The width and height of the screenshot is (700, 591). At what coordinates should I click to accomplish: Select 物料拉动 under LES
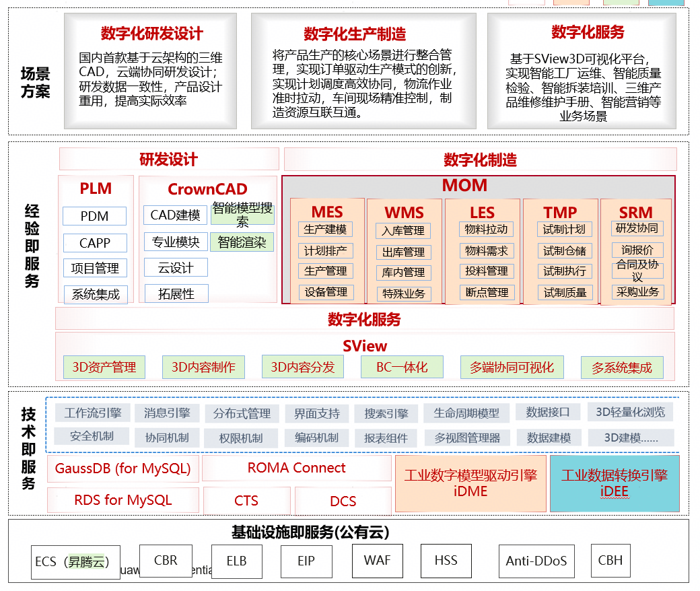tap(487, 230)
